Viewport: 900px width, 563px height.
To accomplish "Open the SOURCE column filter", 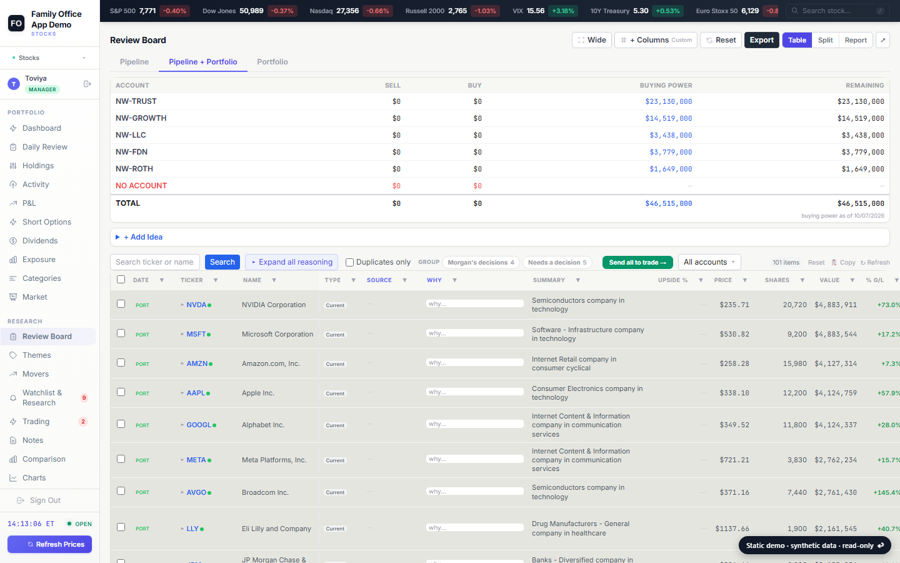I will click(x=405, y=280).
